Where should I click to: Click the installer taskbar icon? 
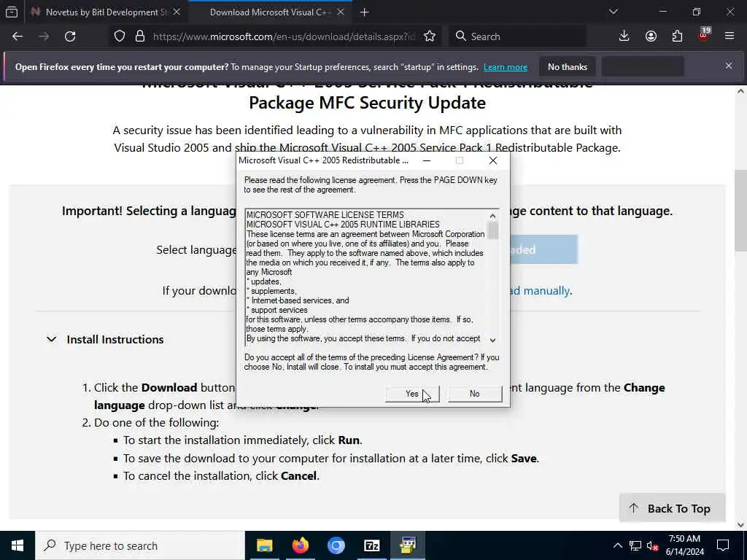pyautogui.click(x=408, y=545)
